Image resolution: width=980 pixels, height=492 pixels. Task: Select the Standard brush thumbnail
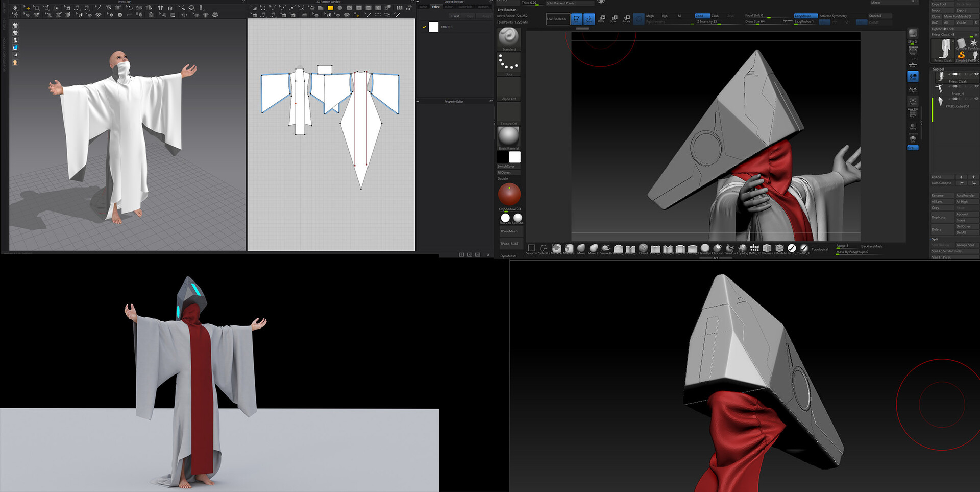coord(508,39)
